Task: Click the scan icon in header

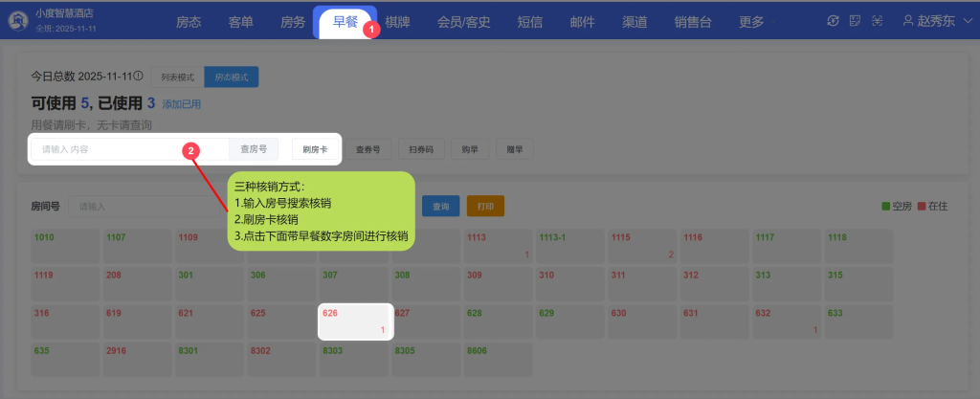Action: coord(876,21)
